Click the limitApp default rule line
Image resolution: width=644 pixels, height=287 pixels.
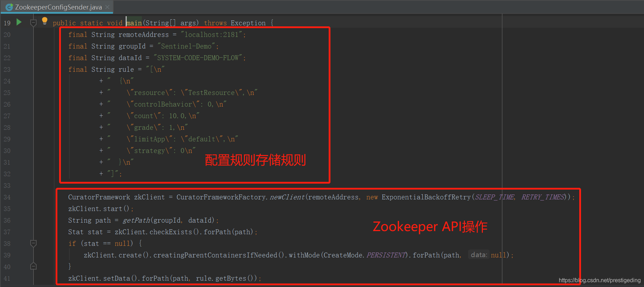coord(182,139)
